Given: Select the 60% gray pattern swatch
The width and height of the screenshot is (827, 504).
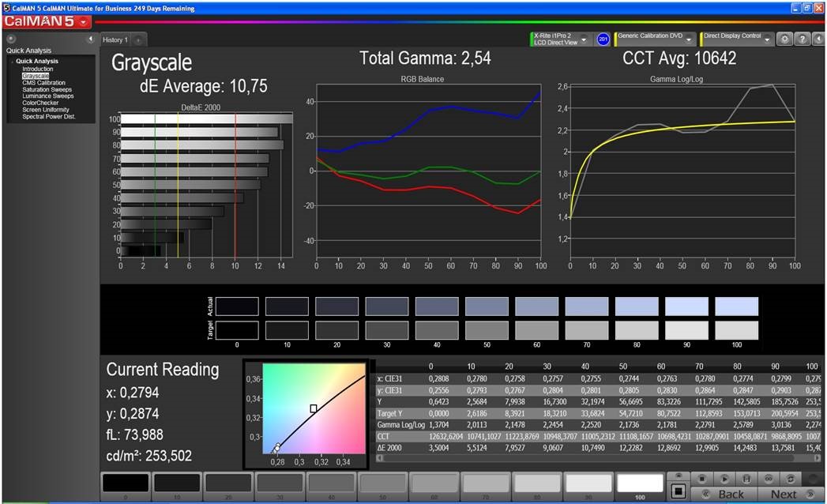Looking at the screenshot, I should click(x=434, y=486).
